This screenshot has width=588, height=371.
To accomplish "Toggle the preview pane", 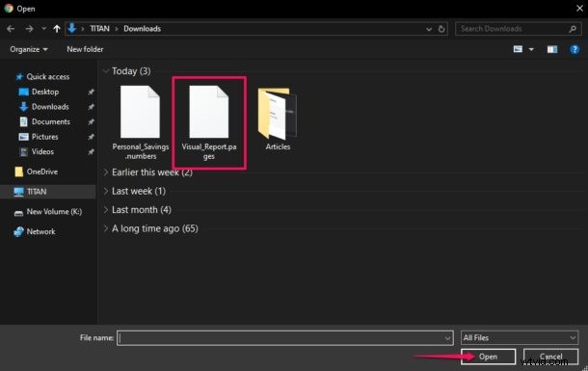I will point(552,49).
